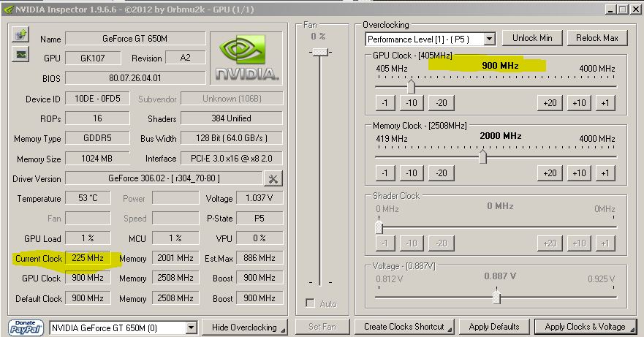Click the 900 MHz GPU Clock target label
Viewport: 644px width, 337px height.
tap(500, 65)
